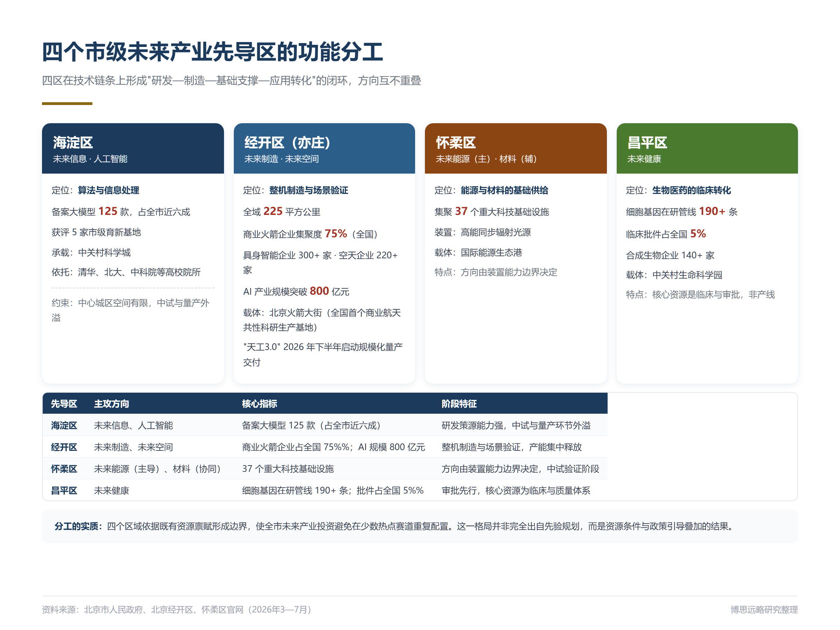This screenshot has width=840, height=630.
Task: Click 具身智能企业 300+ 家 line
Action: pyautogui.click(x=321, y=262)
